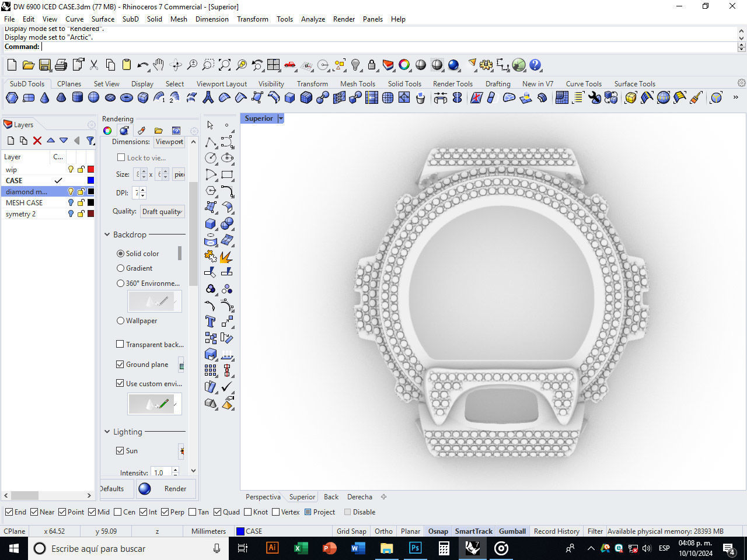This screenshot has width=747, height=560.
Task: Open the layer filter funnel icon
Action: (90, 141)
